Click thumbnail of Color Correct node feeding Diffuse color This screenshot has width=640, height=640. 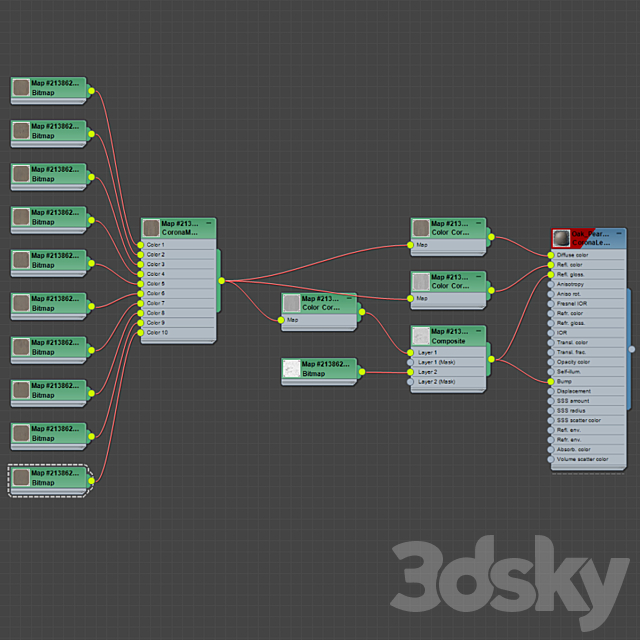[x=421, y=229]
